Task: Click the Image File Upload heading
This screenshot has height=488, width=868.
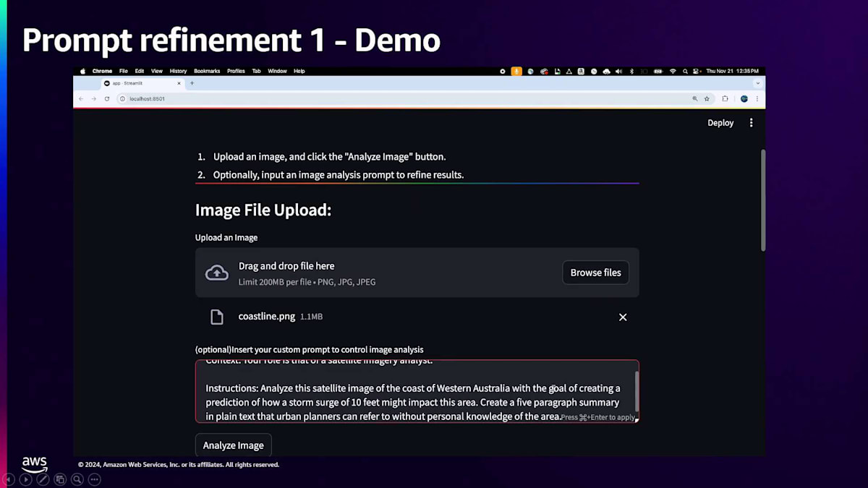Action: click(x=263, y=210)
